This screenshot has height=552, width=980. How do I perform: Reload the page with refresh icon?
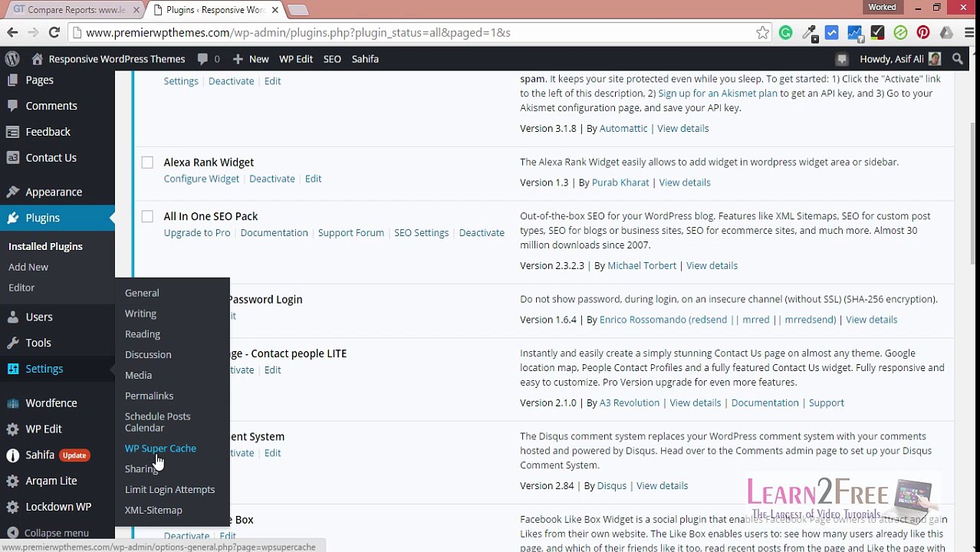point(54,32)
